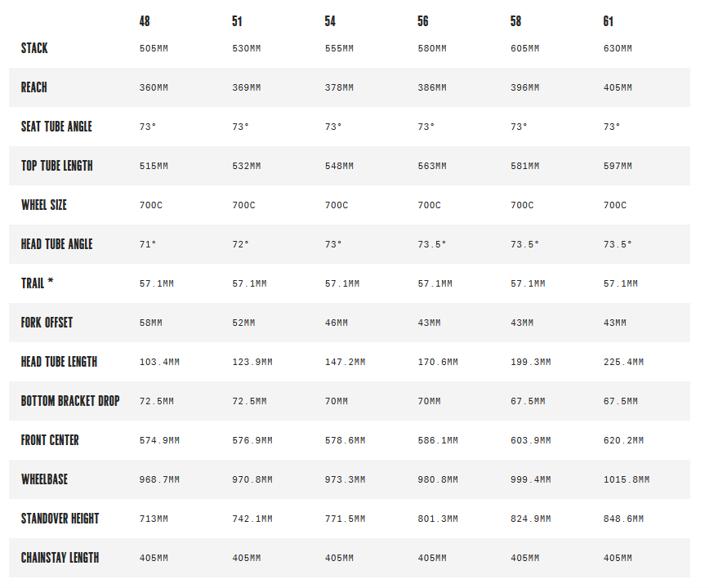The width and height of the screenshot is (709, 588).
Task: Click the 1015.8MM wheelbase value
Action: coord(627,479)
